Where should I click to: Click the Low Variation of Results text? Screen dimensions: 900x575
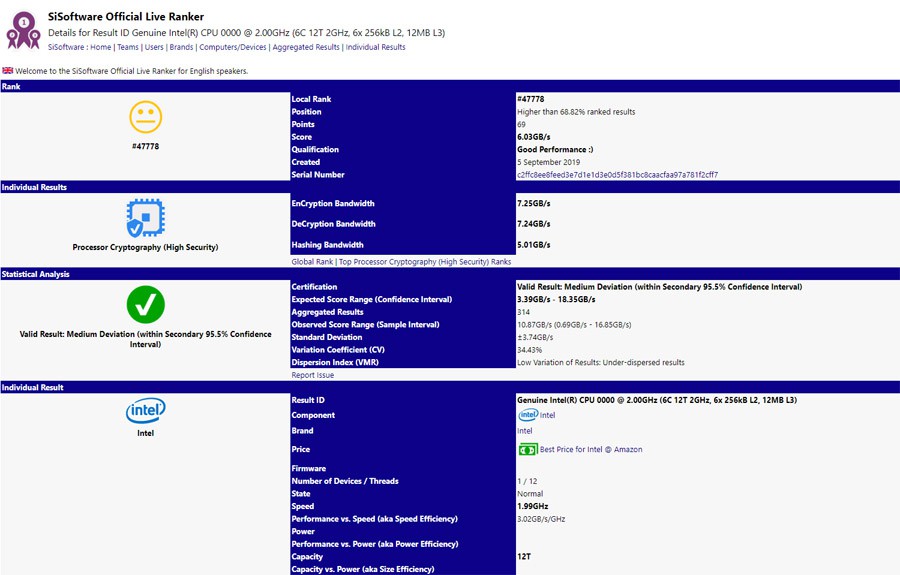(x=600, y=362)
